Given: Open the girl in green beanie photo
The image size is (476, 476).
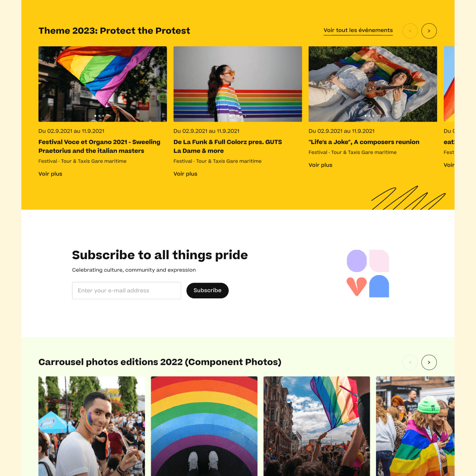Looking at the screenshot, I should click(x=415, y=426).
